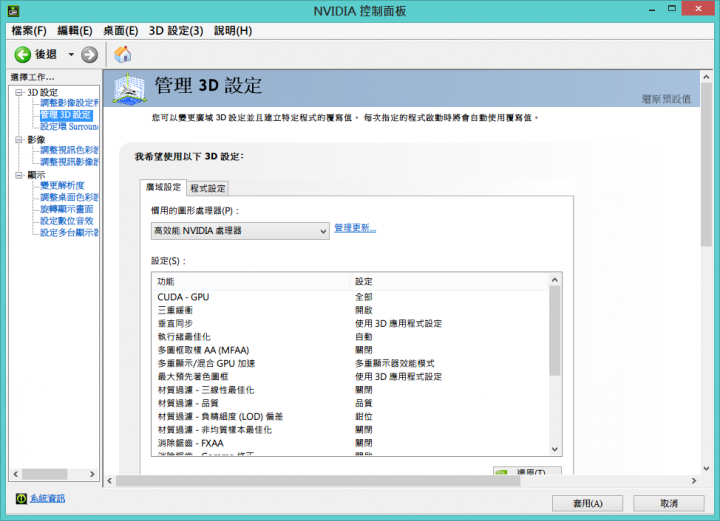Select 材質過濾 - 非均質樣本最佳化 row

(x=350, y=430)
